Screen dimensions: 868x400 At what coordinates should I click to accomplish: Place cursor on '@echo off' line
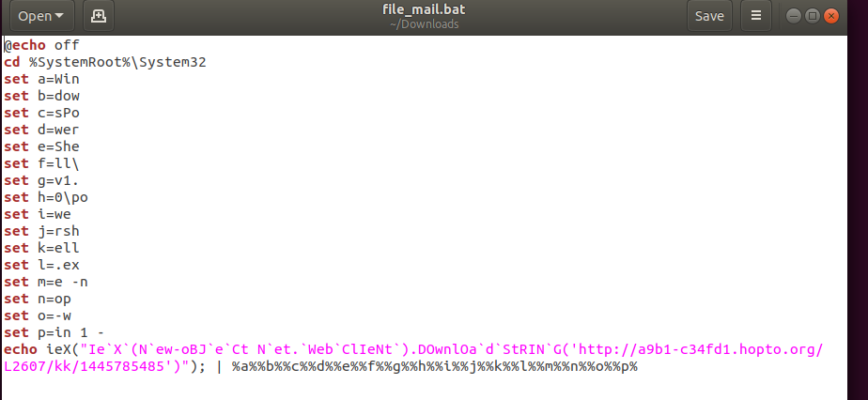coord(42,45)
